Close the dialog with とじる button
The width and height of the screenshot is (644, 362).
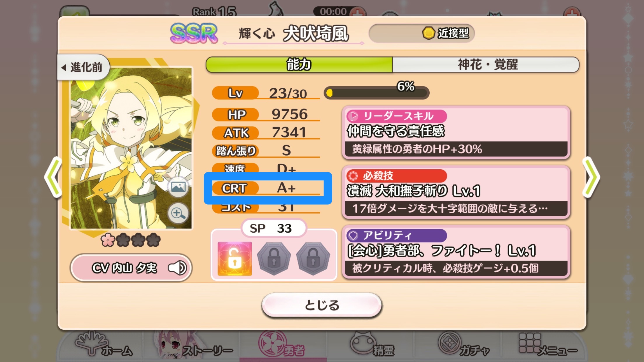click(x=322, y=305)
